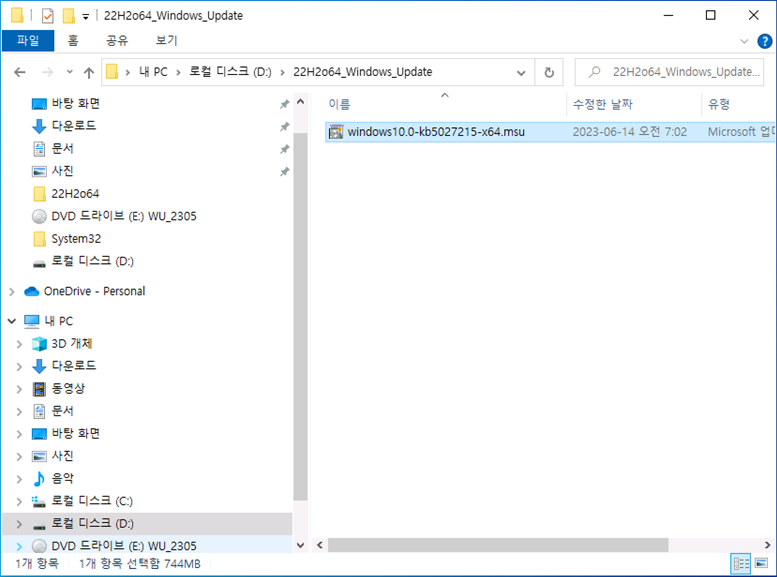Click the pin icon next to pinned 다운로드
This screenshot has height=577, width=777.
click(284, 126)
